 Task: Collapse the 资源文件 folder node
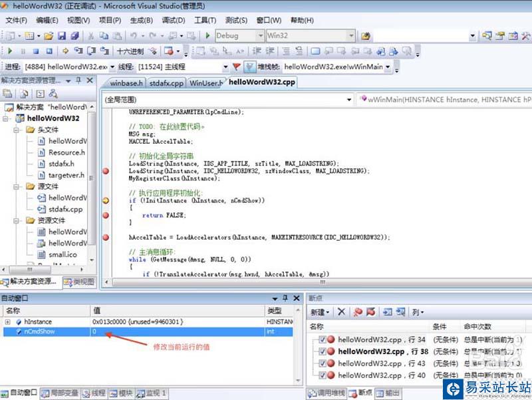pos(16,221)
